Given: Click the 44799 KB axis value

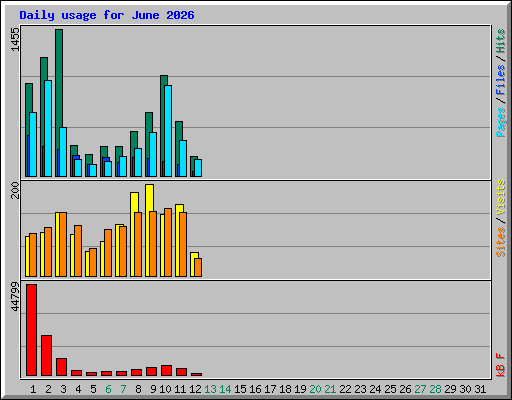Looking at the screenshot, I should (15, 296).
